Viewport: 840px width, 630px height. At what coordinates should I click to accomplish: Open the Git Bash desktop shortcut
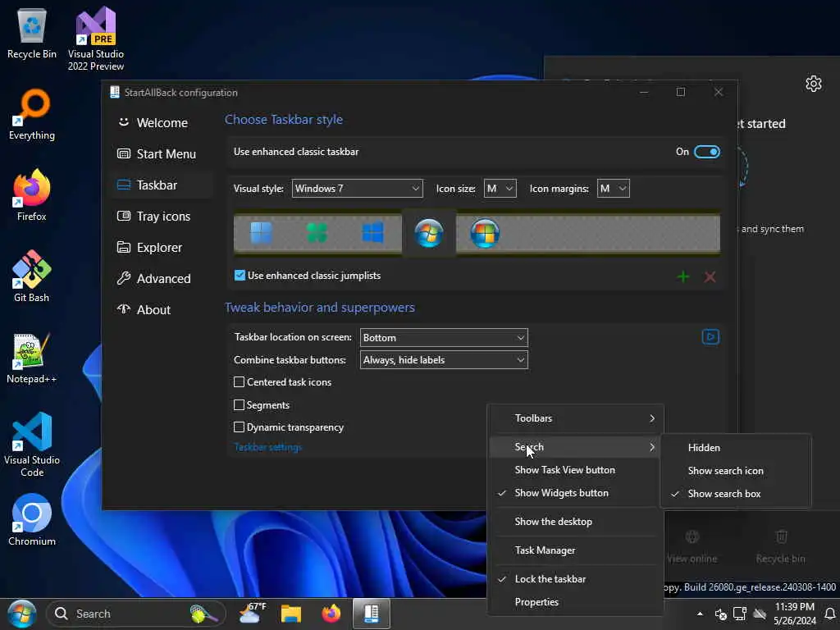32,276
